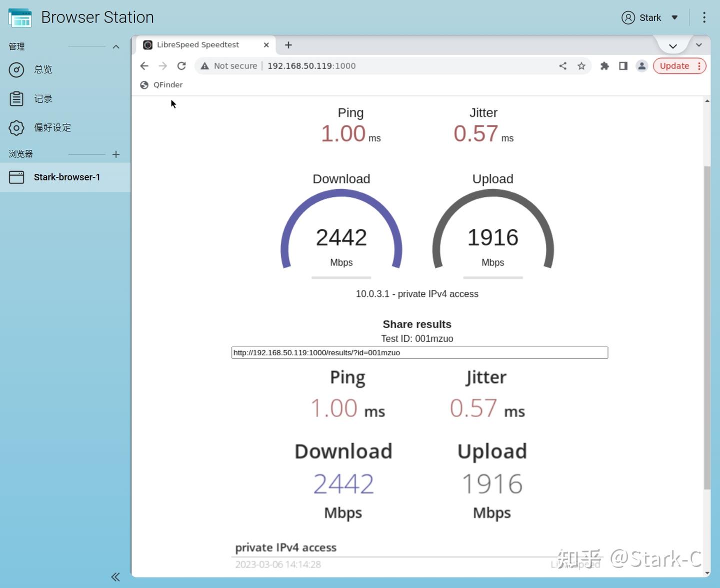Collapse the sidebar with double chevron icon
The width and height of the screenshot is (720, 588).
[x=115, y=577]
